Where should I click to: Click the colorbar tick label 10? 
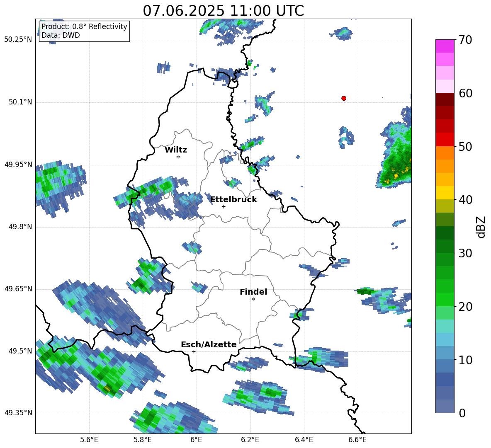tap(465, 360)
